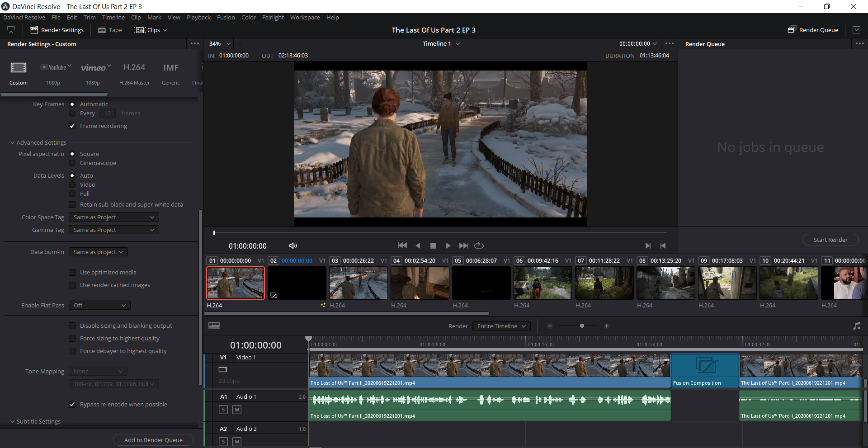
Task: Go to next clip button
Action: click(x=648, y=245)
